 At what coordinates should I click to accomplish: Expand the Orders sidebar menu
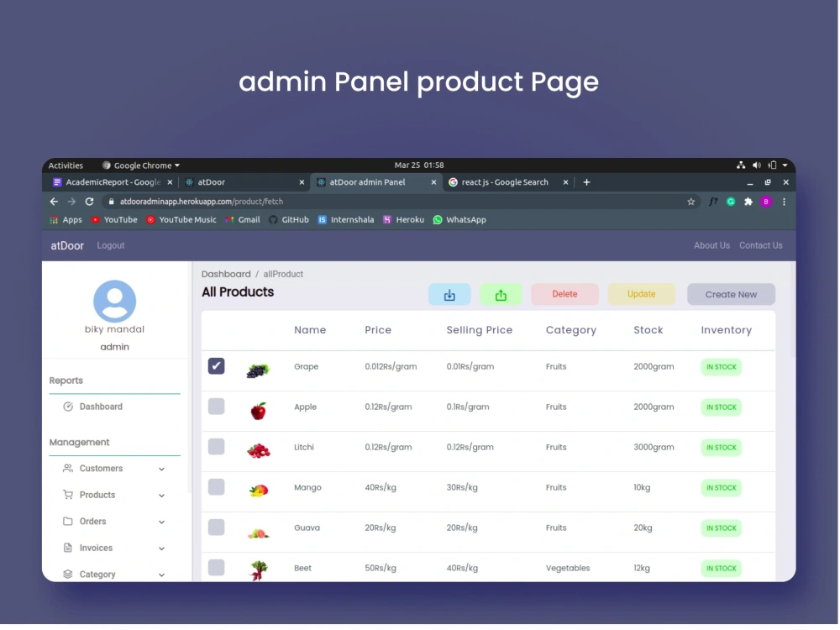pyautogui.click(x=114, y=522)
